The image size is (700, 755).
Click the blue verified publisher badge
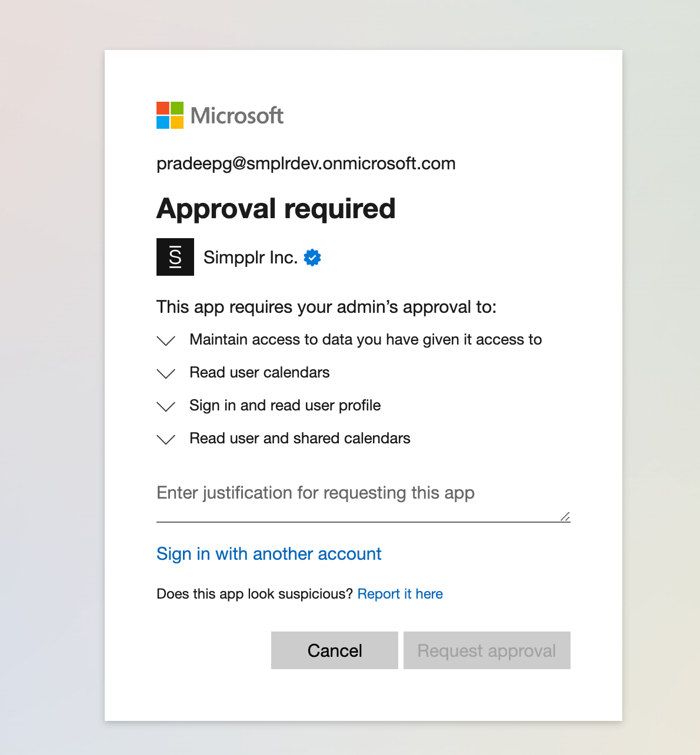coord(312,257)
